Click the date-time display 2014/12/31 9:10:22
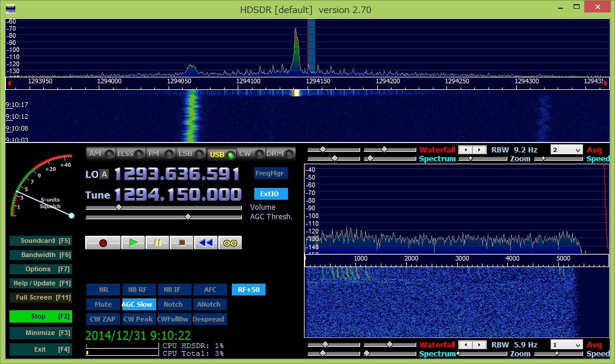The image size is (615, 364). (x=138, y=336)
